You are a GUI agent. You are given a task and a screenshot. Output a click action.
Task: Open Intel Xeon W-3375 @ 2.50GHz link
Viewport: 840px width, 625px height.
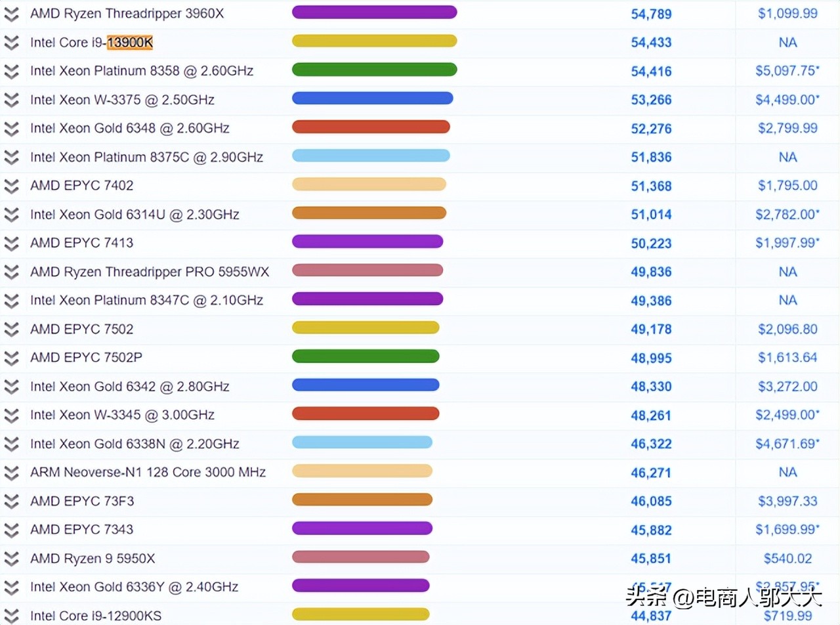pyautogui.click(x=122, y=99)
